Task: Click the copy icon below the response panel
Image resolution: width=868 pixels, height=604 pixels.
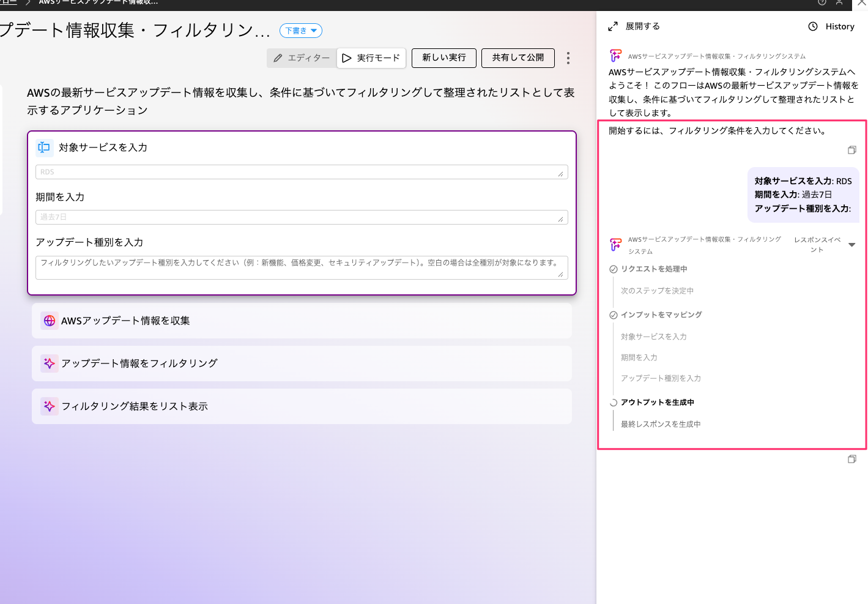Action: [851, 460]
